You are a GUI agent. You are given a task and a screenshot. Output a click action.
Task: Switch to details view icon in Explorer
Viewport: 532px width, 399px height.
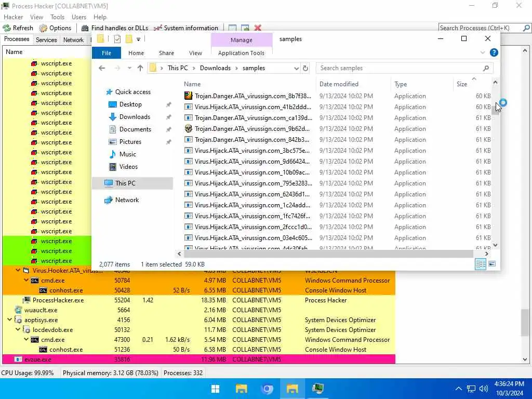(x=481, y=264)
